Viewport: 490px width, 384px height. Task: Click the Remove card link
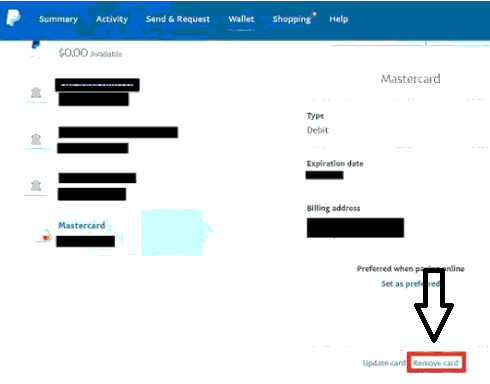436,363
